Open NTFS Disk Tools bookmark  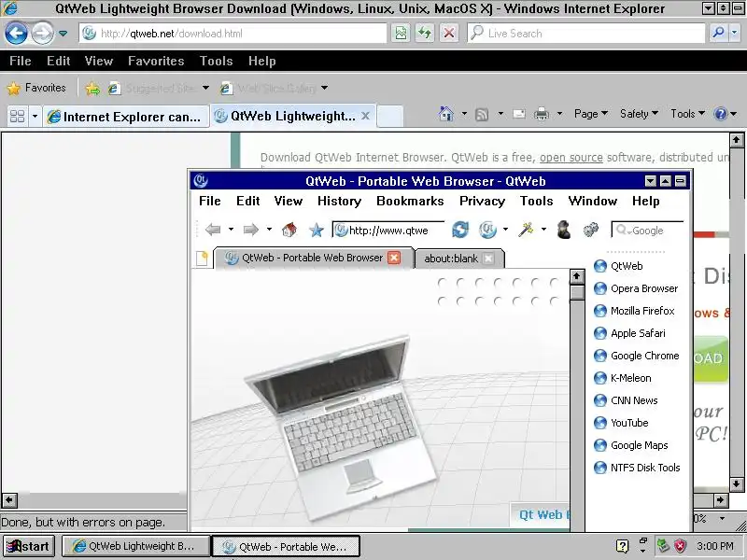click(637, 468)
